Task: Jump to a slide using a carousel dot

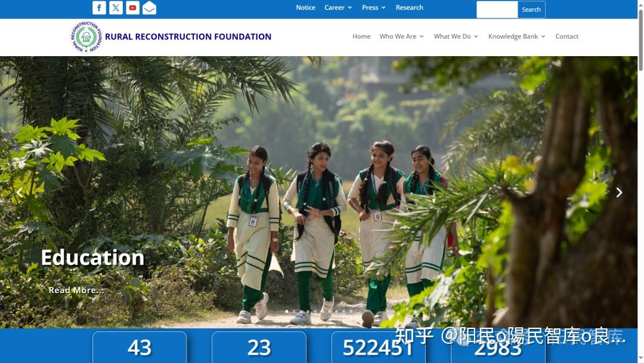Action: pos(287,311)
